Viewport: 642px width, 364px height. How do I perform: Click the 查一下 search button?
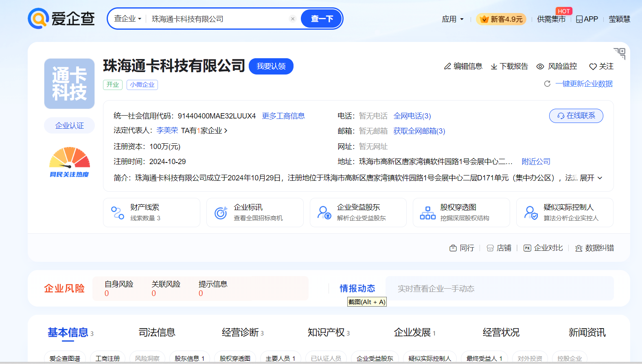coord(322,19)
